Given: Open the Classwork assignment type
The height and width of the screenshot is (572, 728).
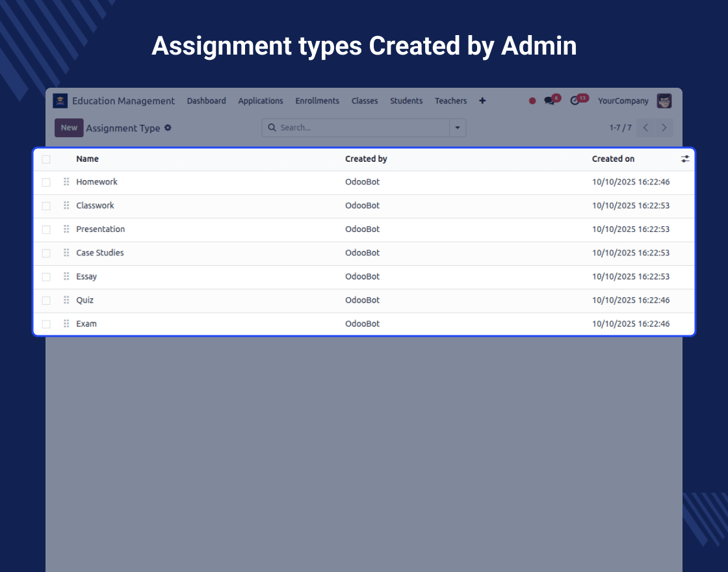Looking at the screenshot, I should (95, 205).
